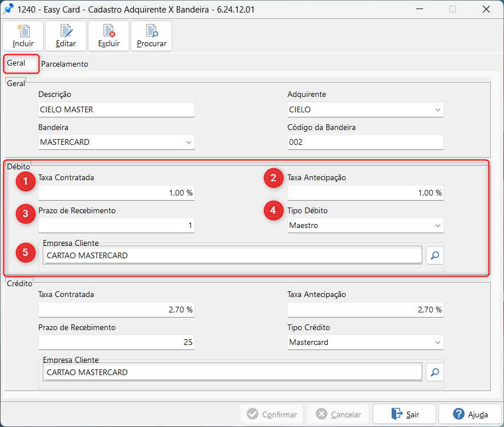Click Crédito Prazo de Recebimento field

coord(116,342)
